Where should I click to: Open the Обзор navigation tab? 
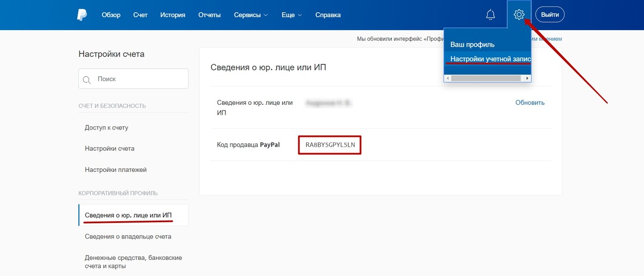click(111, 15)
